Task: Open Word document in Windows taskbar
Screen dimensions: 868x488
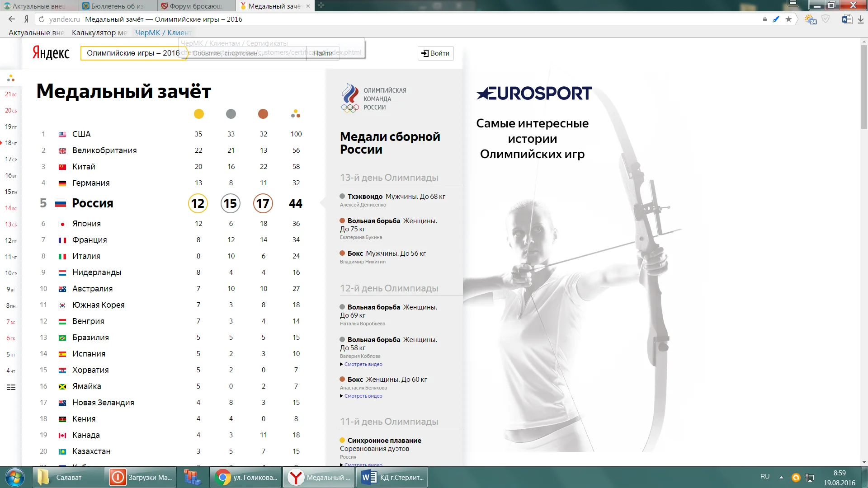Action: (x=392, y=477)
